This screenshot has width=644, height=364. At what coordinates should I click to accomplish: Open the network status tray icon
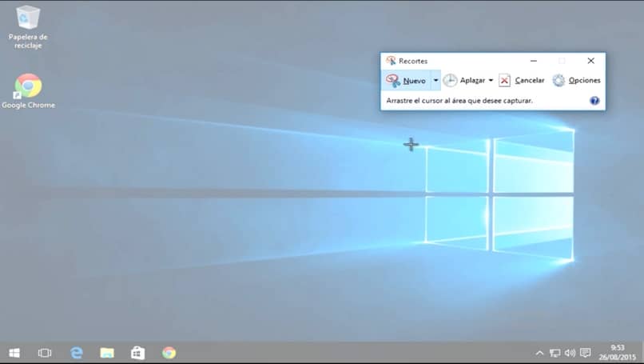[x=555, y=353]
